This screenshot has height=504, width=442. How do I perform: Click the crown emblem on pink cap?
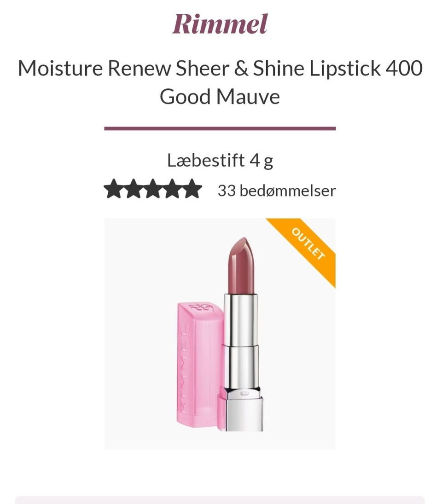tap(200, 308)
